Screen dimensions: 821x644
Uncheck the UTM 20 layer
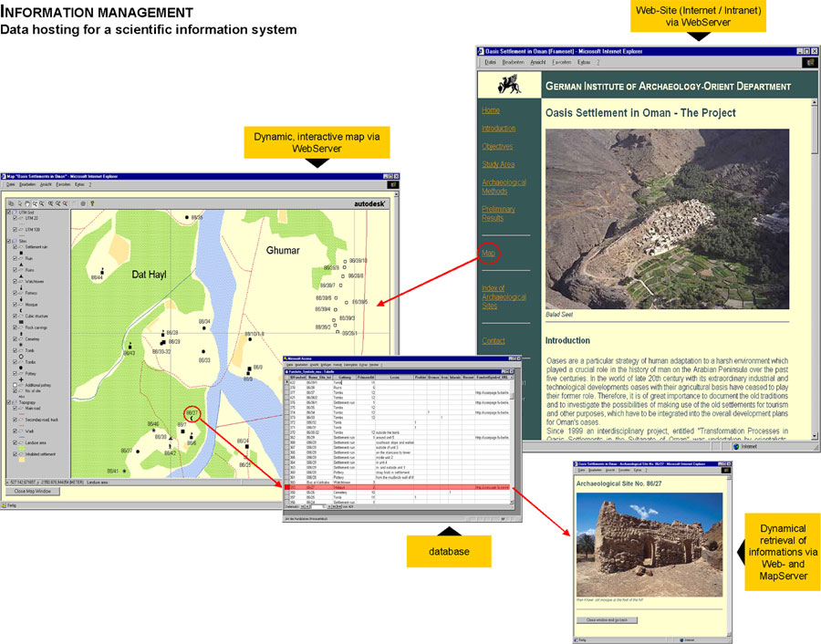15,218
